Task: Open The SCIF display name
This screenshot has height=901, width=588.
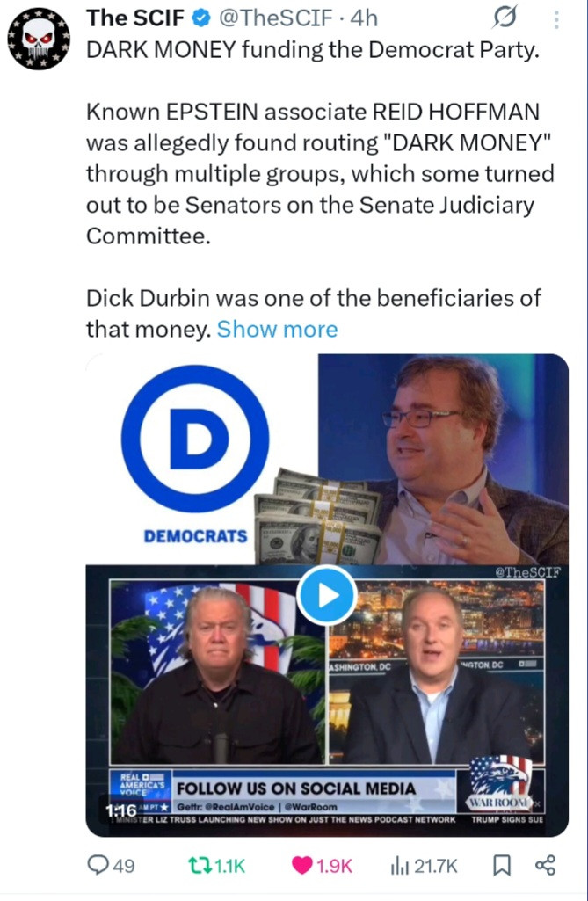Action: tap(135, 18)
